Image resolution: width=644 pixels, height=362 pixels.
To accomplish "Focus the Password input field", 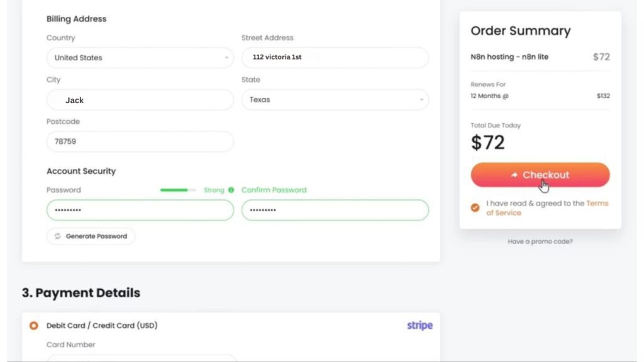I will pos(140,210).
